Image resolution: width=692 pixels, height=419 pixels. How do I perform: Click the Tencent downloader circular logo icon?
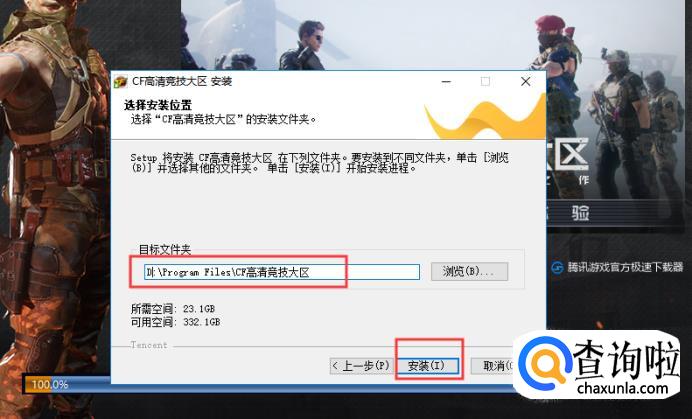click(557, 268)
